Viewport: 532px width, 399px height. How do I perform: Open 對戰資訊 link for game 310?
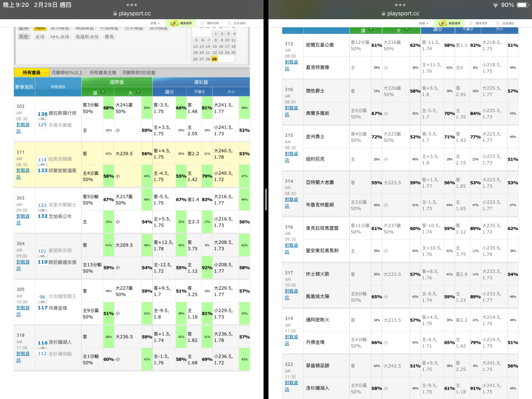(x=291, y=111)
